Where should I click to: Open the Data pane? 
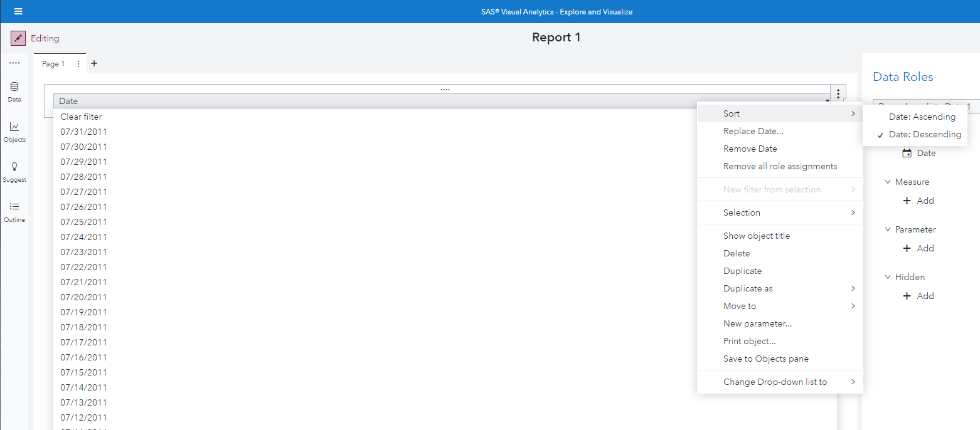[14, 92]
